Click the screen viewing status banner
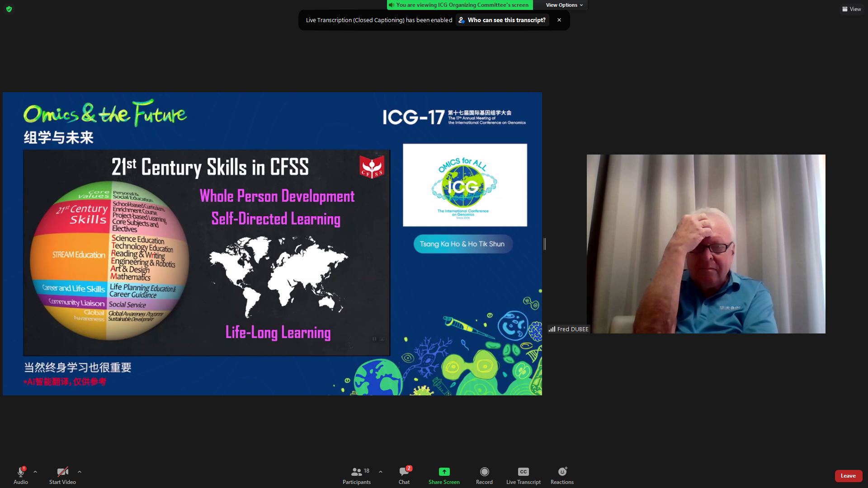The height and width of the screenshot is (488, 868). (x=460, y=5)
